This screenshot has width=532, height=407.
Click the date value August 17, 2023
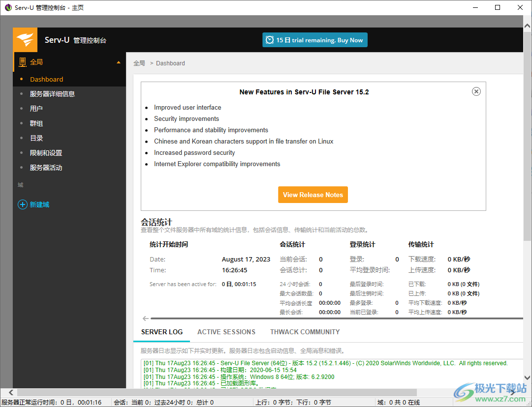[246, 260]
